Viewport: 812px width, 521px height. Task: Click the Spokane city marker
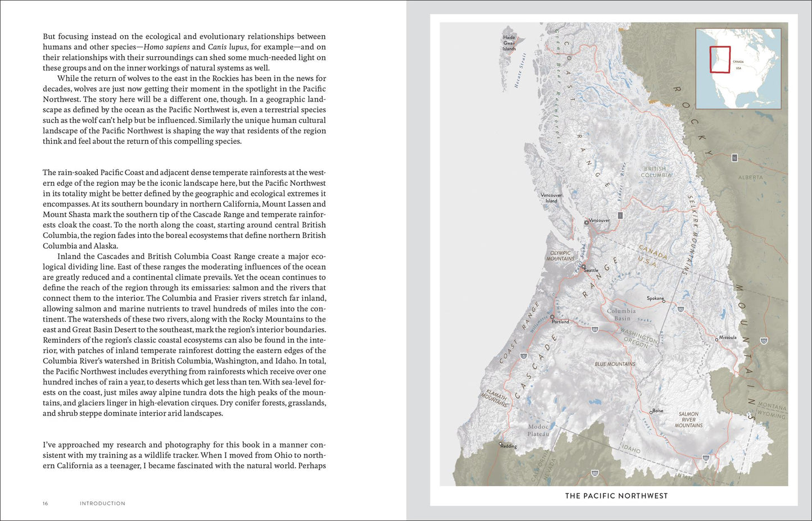click(664, 301)
